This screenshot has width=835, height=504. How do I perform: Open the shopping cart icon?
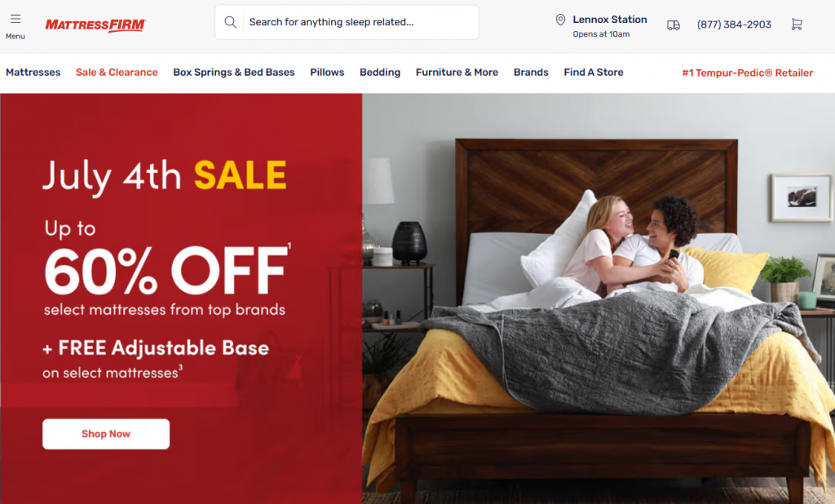797,24
